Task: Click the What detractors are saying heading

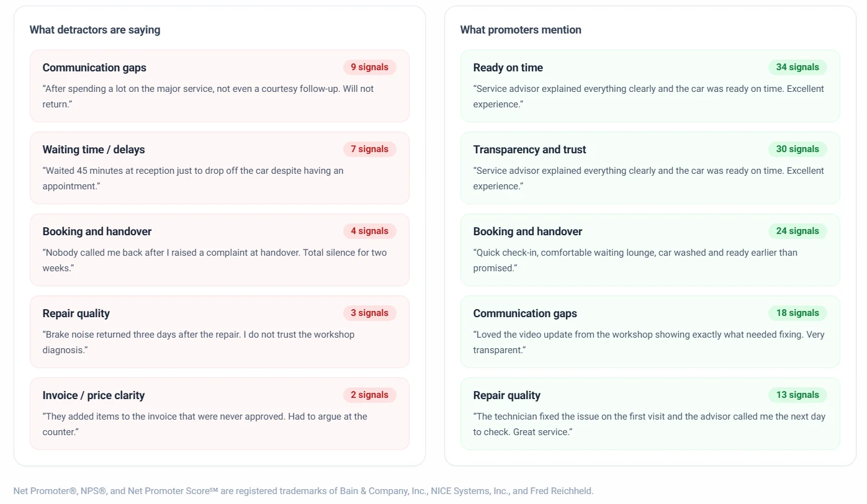Action: click(95, 30)
